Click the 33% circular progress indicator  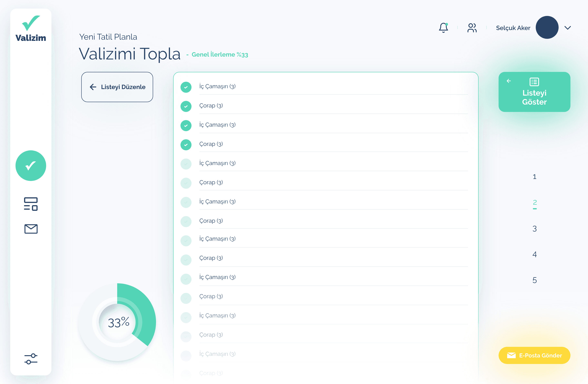point(117,322)
